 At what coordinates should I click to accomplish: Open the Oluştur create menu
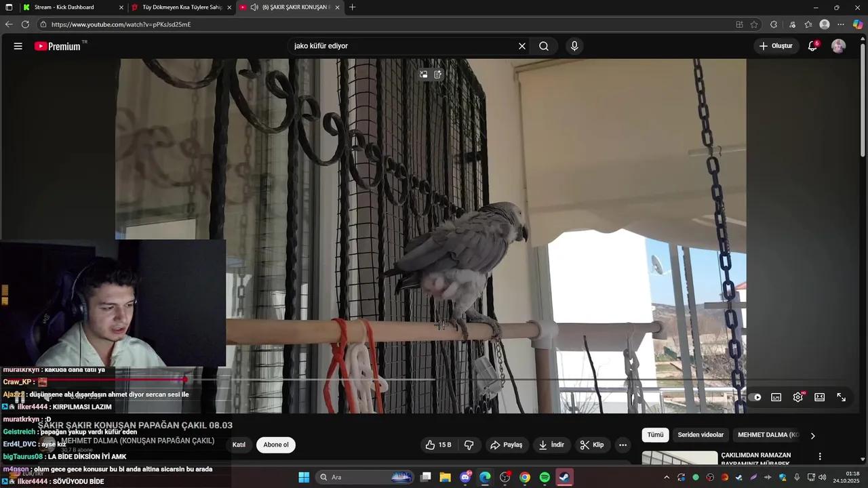[x=776, y=46]
